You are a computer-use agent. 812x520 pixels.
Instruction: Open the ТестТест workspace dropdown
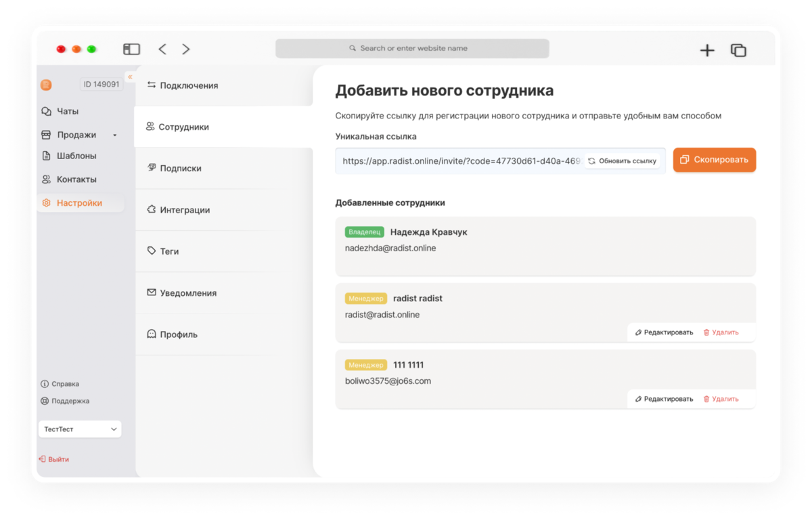pos(80,429)
